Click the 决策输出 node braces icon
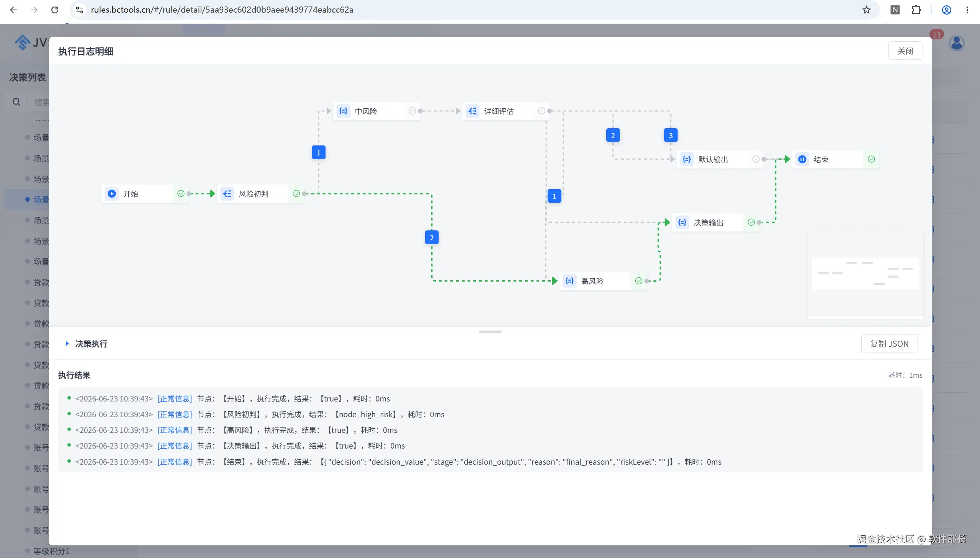The image size is (980, 558). 682,222
